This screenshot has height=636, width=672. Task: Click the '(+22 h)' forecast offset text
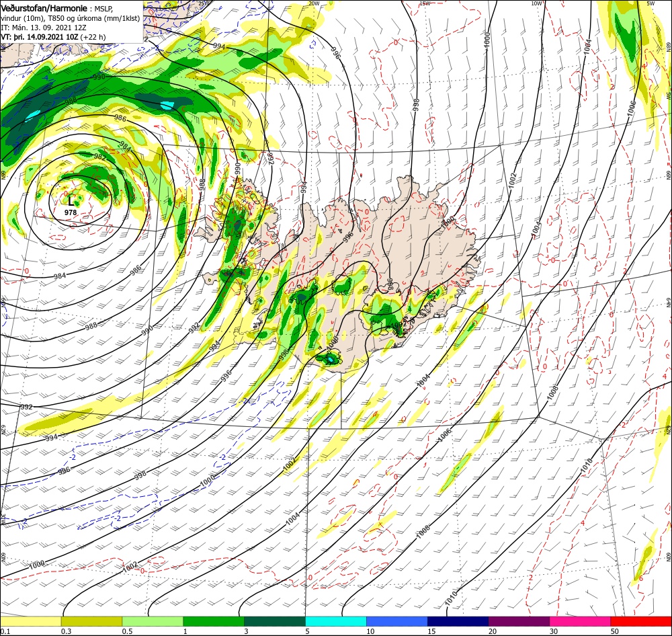(93, 37)
